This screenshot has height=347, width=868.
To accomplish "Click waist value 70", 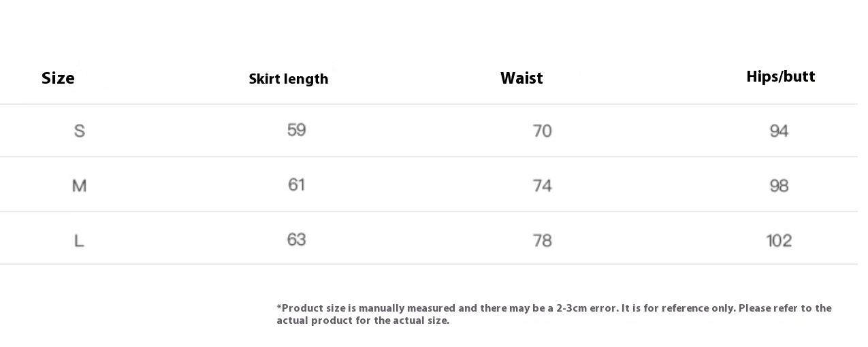I will (542, 131).
